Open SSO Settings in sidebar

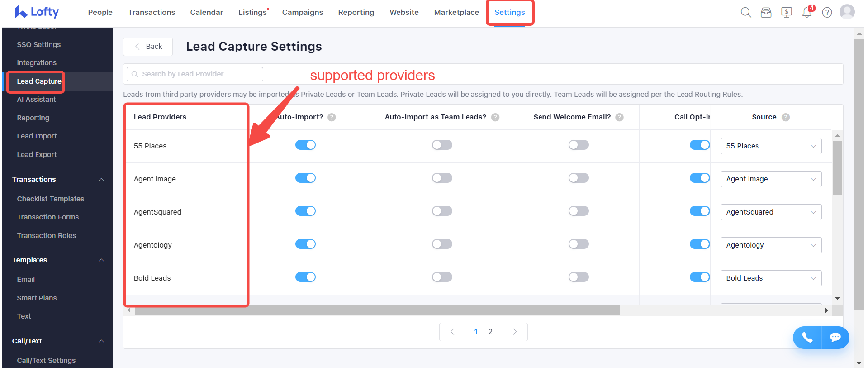click(x=39, y=45)
